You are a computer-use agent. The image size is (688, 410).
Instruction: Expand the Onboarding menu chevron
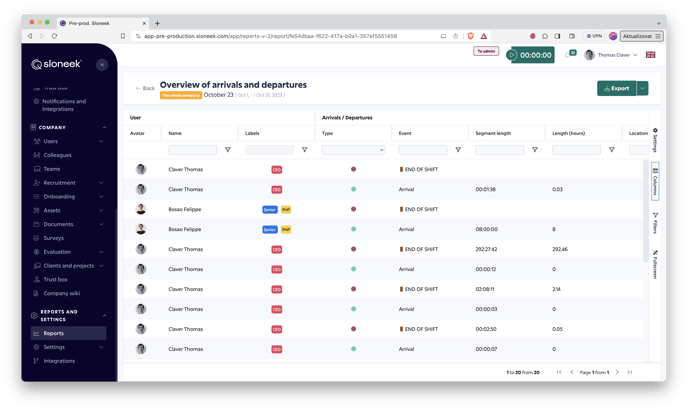tap(101, 197)
